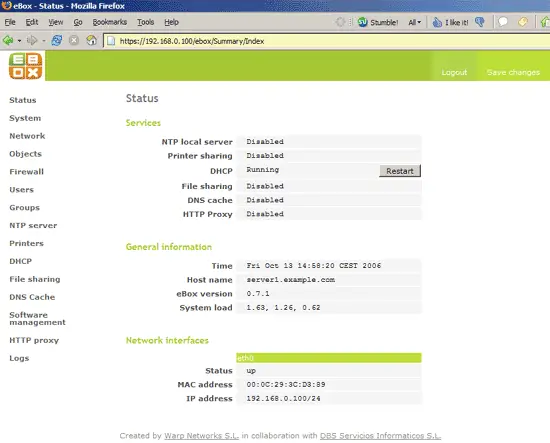This screenshot has height=443, width=550.
Task: Click the NTP local server Disabled status
Action: (x=265, y=142)
